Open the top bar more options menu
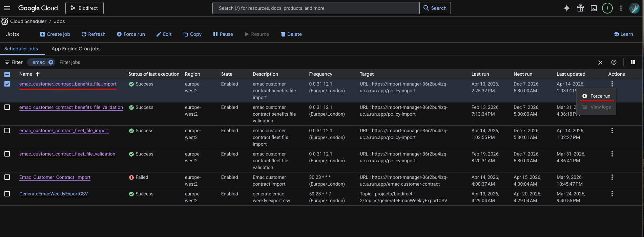The image size is (644, 237). [x=621, y=8]
